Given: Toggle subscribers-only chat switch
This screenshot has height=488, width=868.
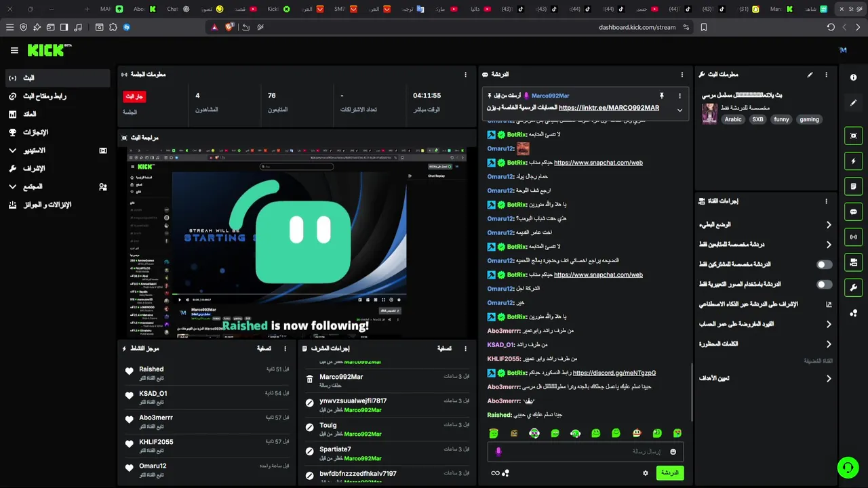Looking at the screenshot, I should pos(824,265).
